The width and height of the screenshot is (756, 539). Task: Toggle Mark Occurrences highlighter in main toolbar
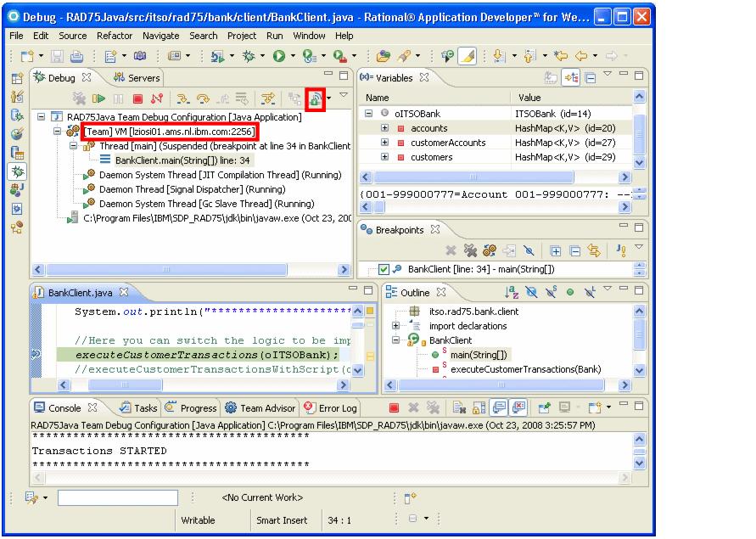[468, 57]
